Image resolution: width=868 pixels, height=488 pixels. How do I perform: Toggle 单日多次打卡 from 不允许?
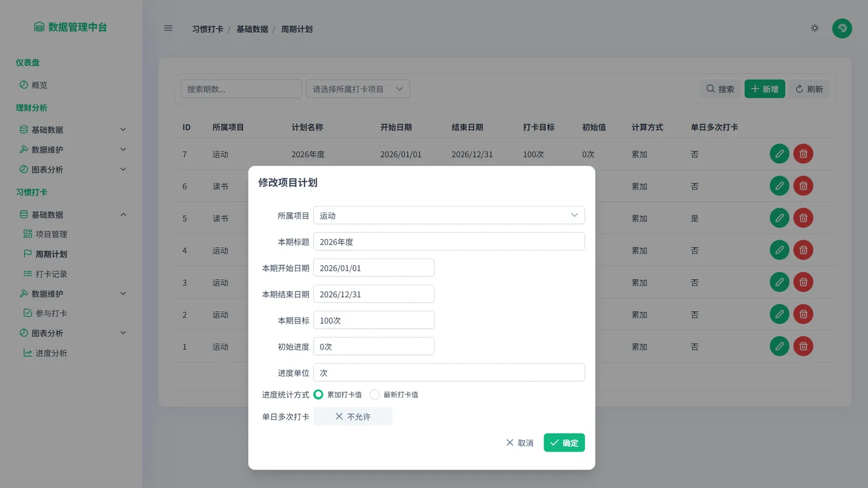pos(353,416)
